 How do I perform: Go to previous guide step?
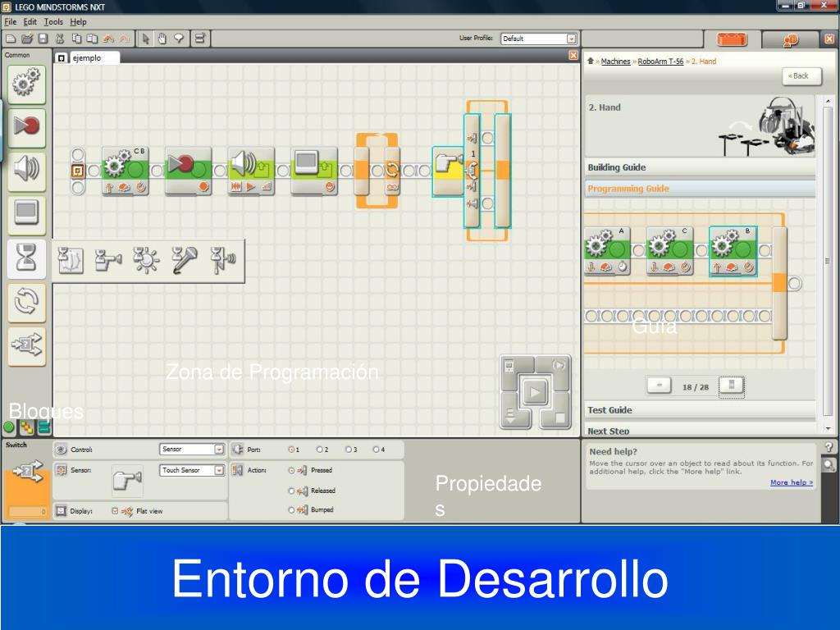point(660,386)
